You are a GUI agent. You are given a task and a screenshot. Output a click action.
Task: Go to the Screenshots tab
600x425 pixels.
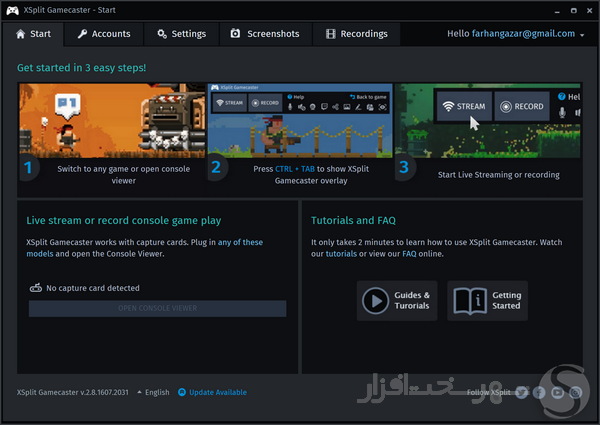tap(265, 34)
